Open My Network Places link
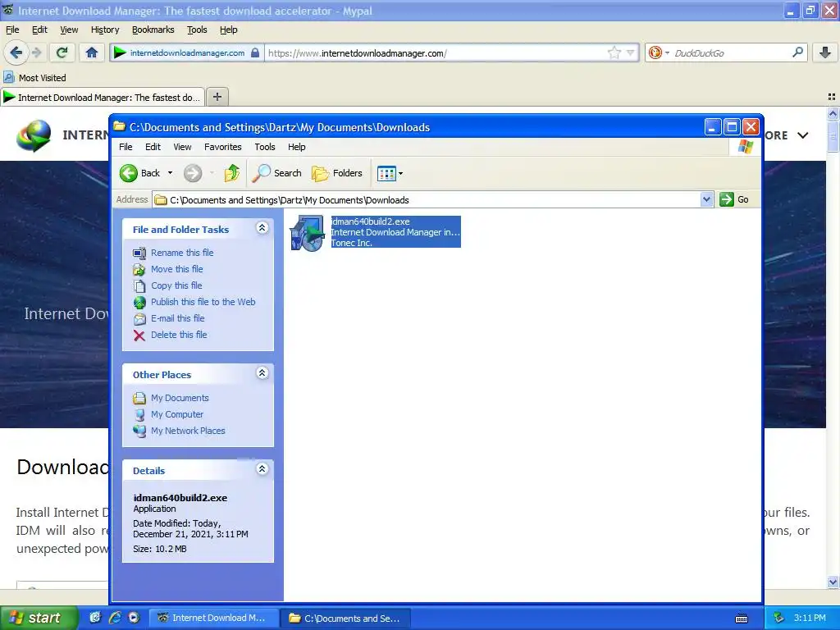Screen dimensions: 840x630 pyautogui.click(x=188, y=431)
